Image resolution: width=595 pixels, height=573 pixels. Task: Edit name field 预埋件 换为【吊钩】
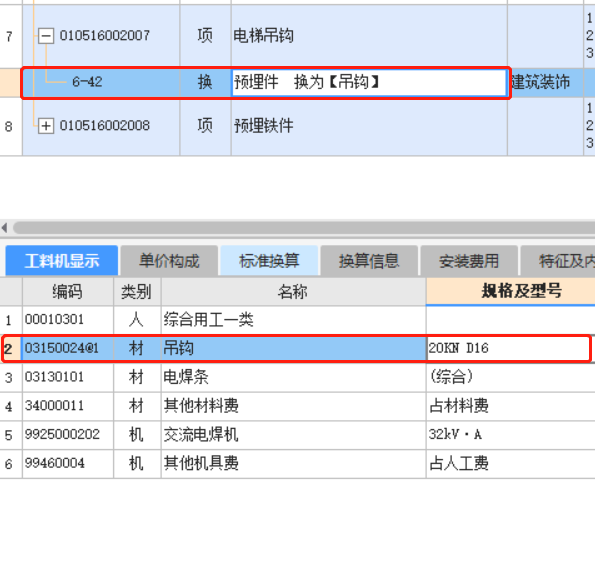[x=369, y=82]
